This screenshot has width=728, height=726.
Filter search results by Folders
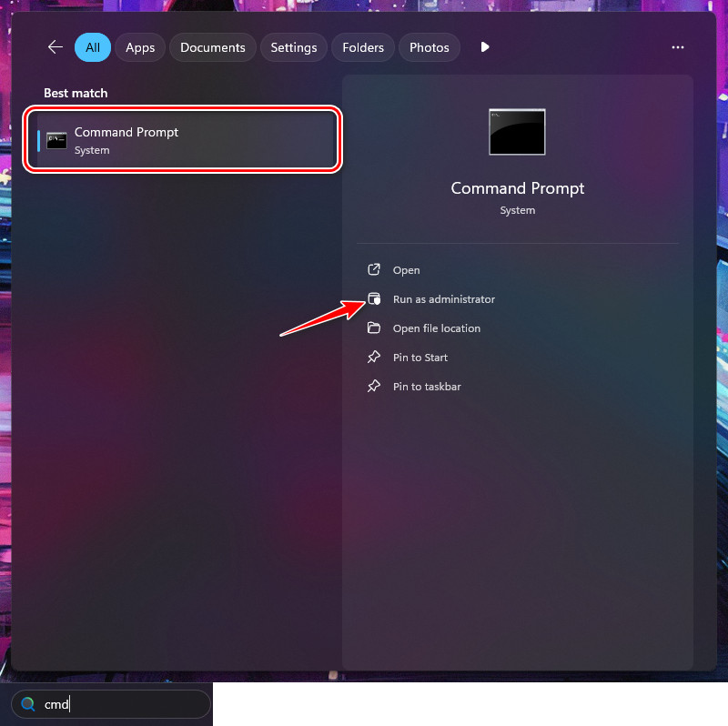point(363,47)
